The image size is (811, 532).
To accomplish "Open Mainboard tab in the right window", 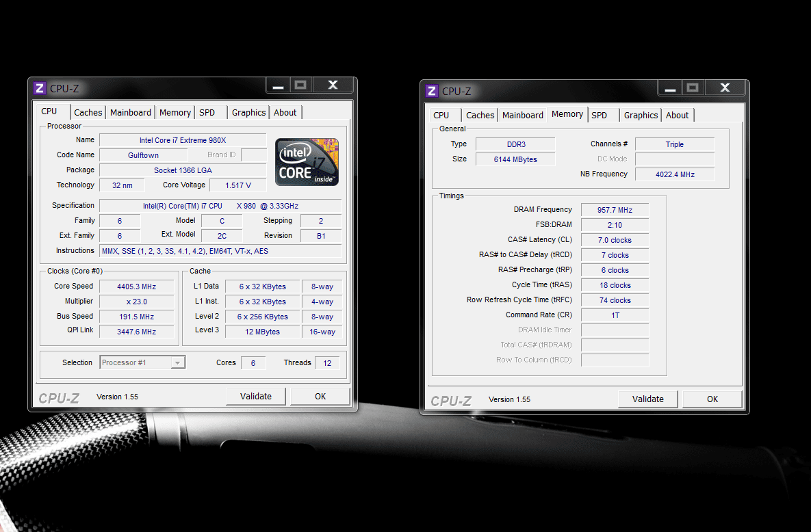I will click(x=523, y=116).
